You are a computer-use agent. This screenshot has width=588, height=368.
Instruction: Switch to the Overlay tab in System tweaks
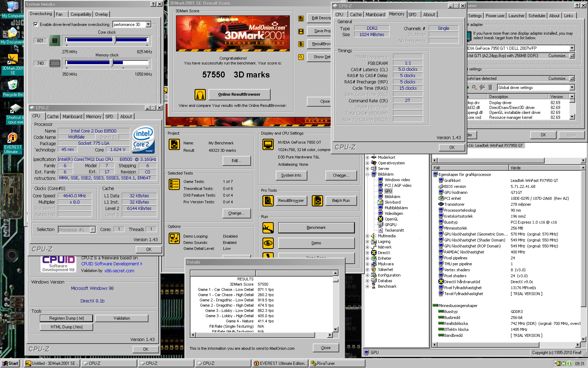click(101, 14)
